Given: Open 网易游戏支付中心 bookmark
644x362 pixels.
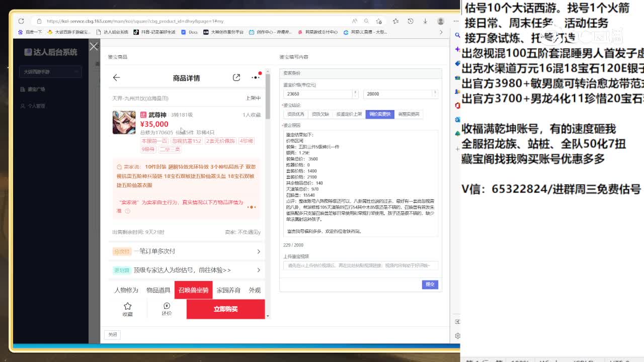Looking at the screenshot, I should click(318, 32).
